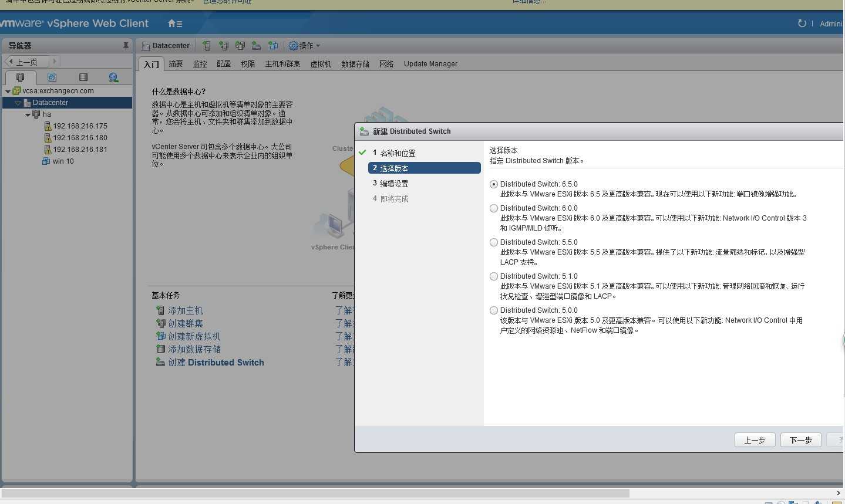Click the refresh icon in the header
This screenshot has width=845, height=504.
pos(802,23)
